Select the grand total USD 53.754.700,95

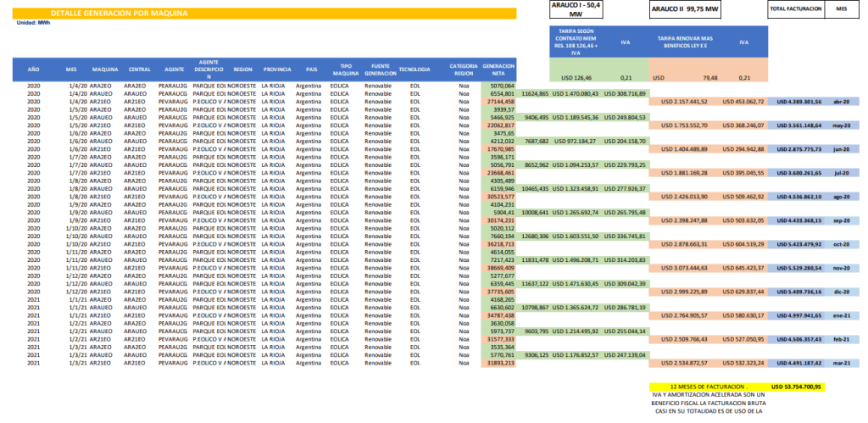point(795,387)
